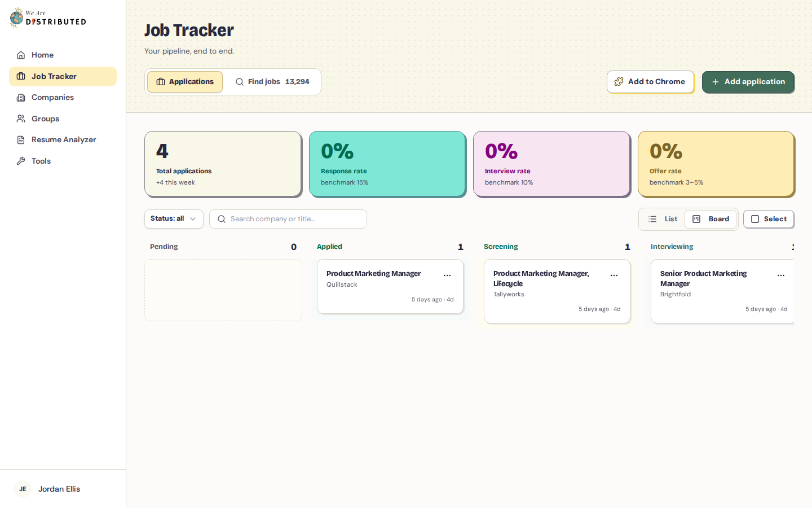Open the Product Marketing Manager Quillstack card
The width and height of the screenshot is (812, 508).
390,287
